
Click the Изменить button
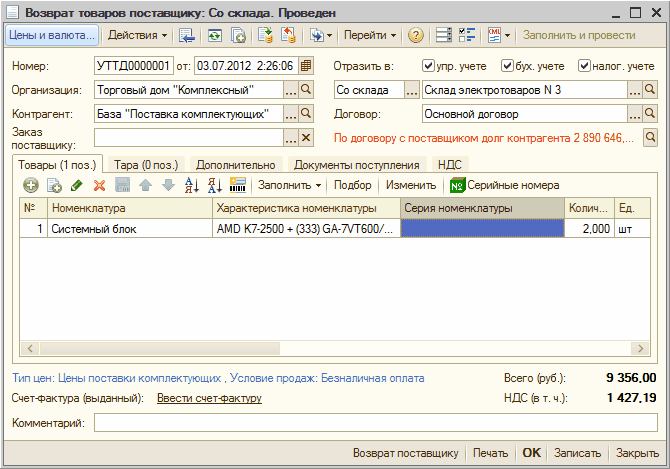(411, 185)
